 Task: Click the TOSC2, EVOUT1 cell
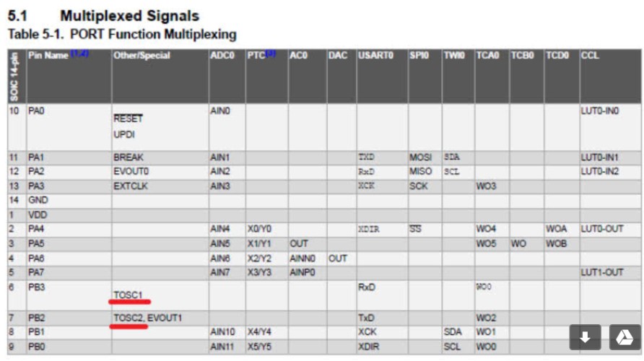click(x=147, y=318)
